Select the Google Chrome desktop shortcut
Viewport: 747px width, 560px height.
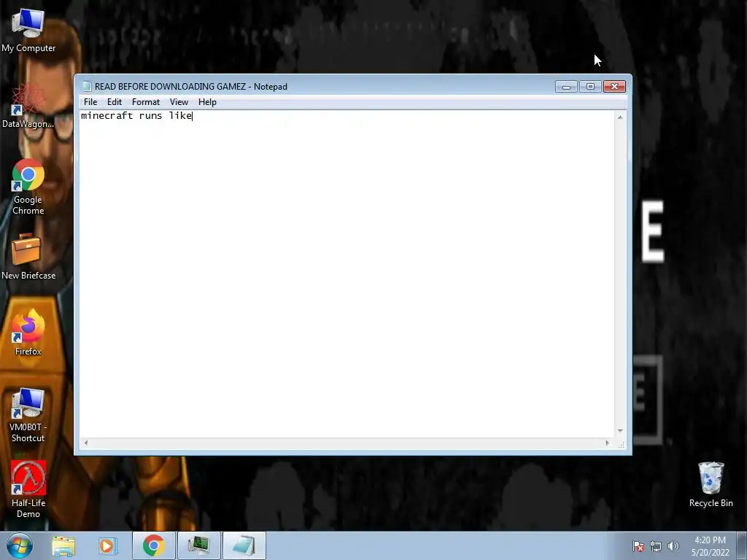click(x=28, y=187)
